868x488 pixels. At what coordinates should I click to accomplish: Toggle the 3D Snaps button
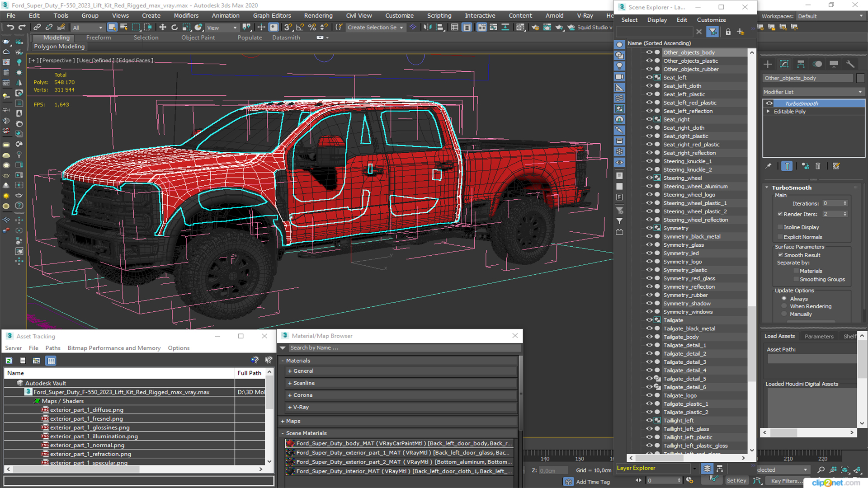(288, 28)
